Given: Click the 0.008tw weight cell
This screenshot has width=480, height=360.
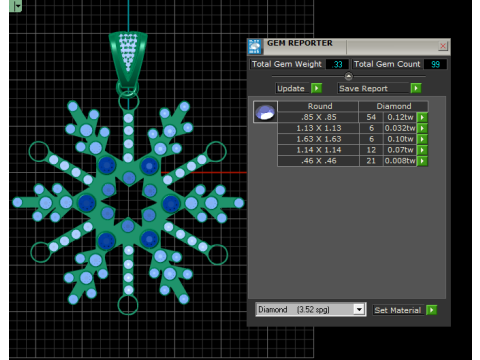Looking at the screenshot, I should point(400,161).
